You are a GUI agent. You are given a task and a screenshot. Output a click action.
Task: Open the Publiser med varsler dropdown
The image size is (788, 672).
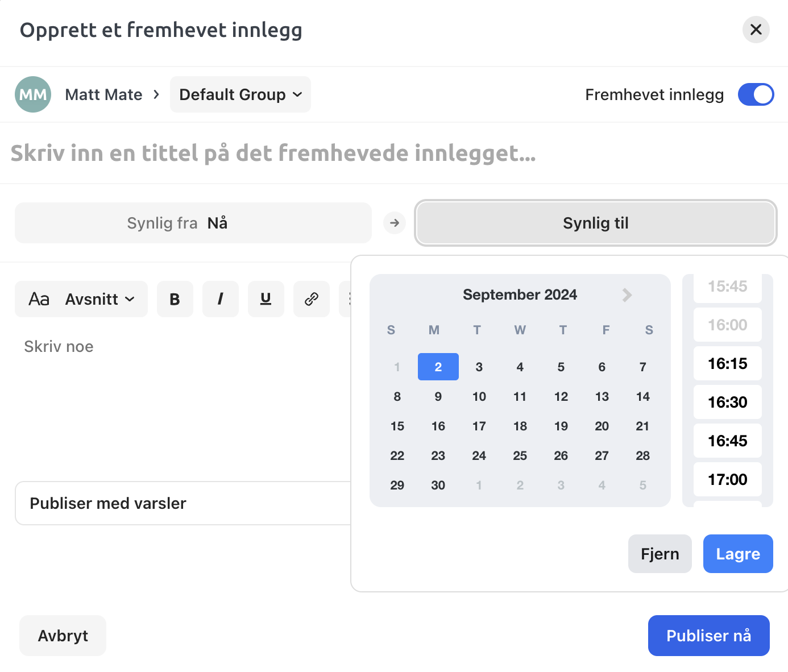182,503
